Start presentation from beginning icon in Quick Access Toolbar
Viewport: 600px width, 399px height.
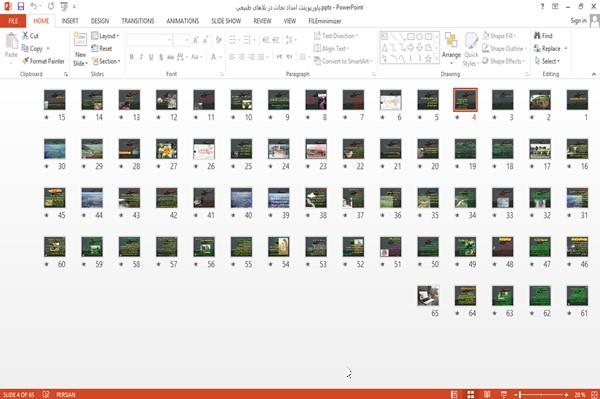point(64,7)
